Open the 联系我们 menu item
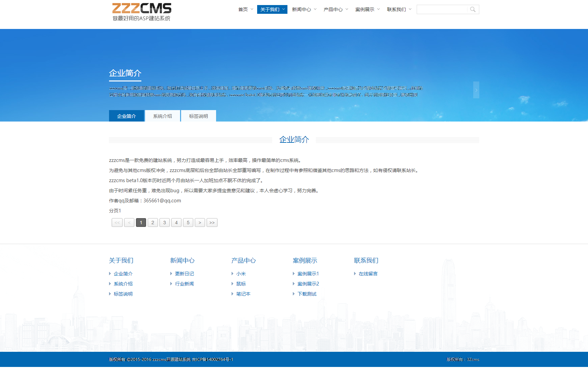This screenshot has height=372, width=588. [396, 9]
